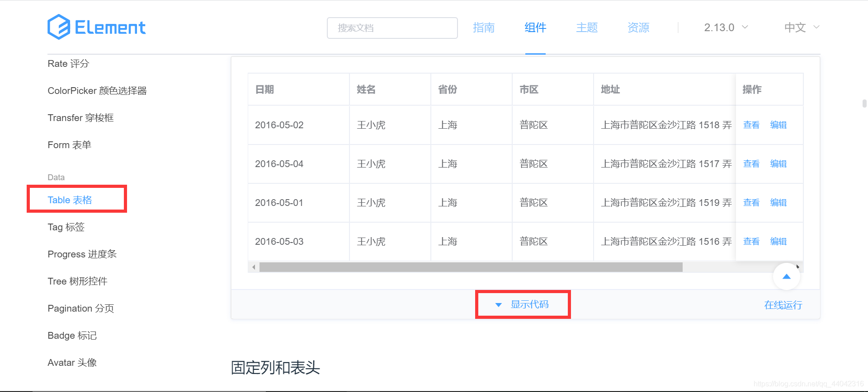
Task: Go to the 指南 tab
Action: tap(484, 28)
